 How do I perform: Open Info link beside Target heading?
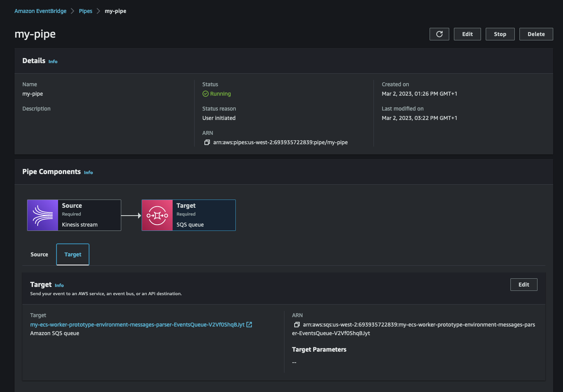pos(59,285)
